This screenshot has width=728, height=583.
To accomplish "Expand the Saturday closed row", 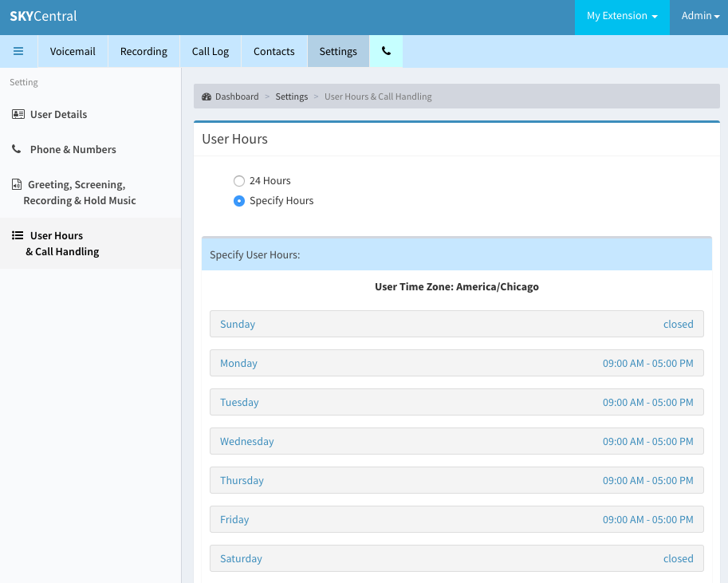I will point(457,558).
